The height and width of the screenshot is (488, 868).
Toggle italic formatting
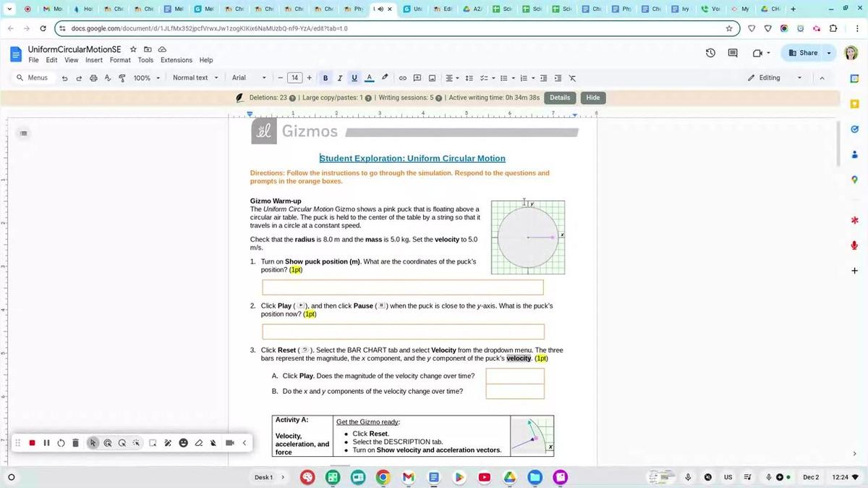(x=339, y=78)
